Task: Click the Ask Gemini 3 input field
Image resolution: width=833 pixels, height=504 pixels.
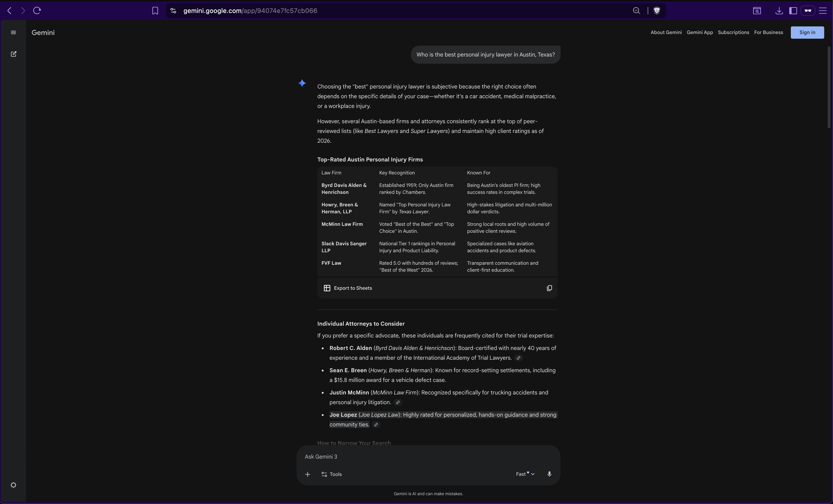Action: (x=406, y=457)
